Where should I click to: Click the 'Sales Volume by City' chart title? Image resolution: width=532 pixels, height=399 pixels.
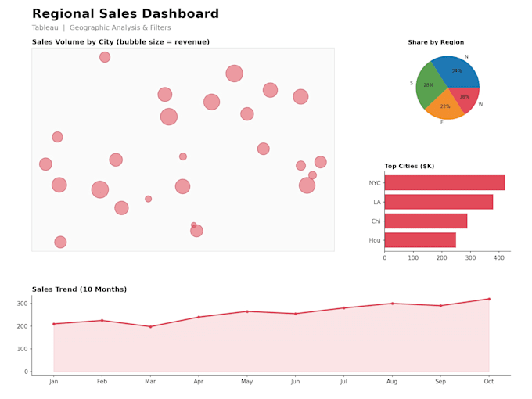120,42
